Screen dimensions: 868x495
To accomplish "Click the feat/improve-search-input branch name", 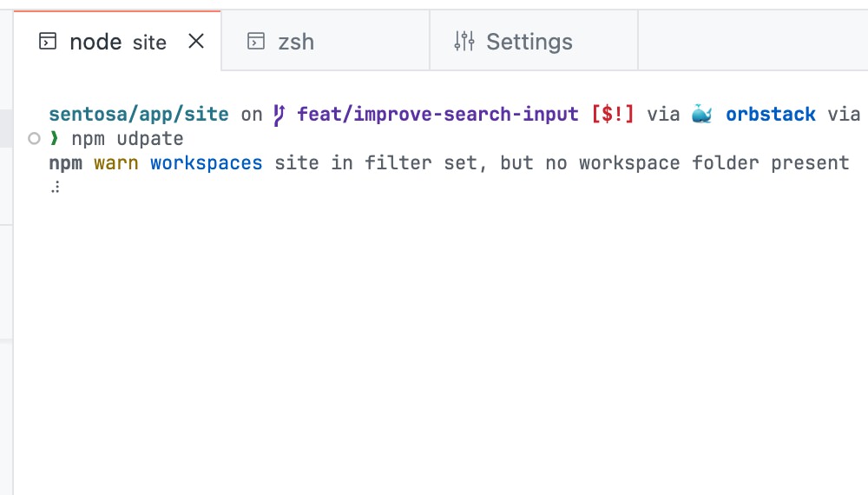I will (437, 115).
